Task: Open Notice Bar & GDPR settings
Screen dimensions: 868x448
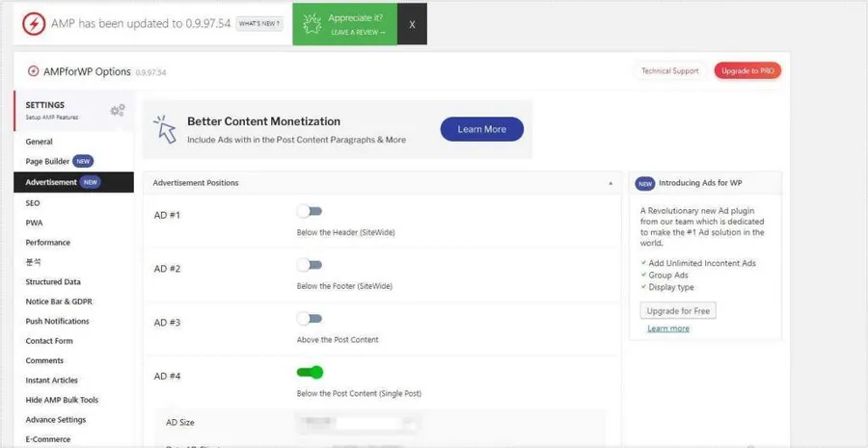Action: (x=59, y=302)
